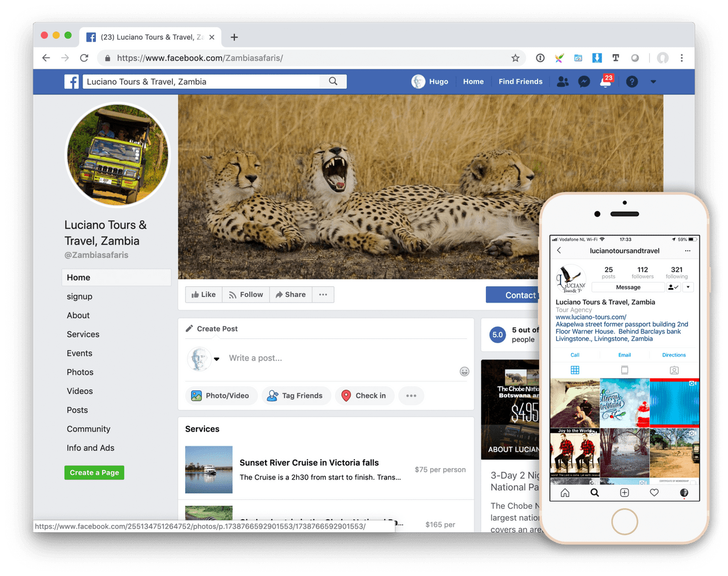Click the search magnifier in Facebook bar
The image size is (728, 576).
click(333, 81)
